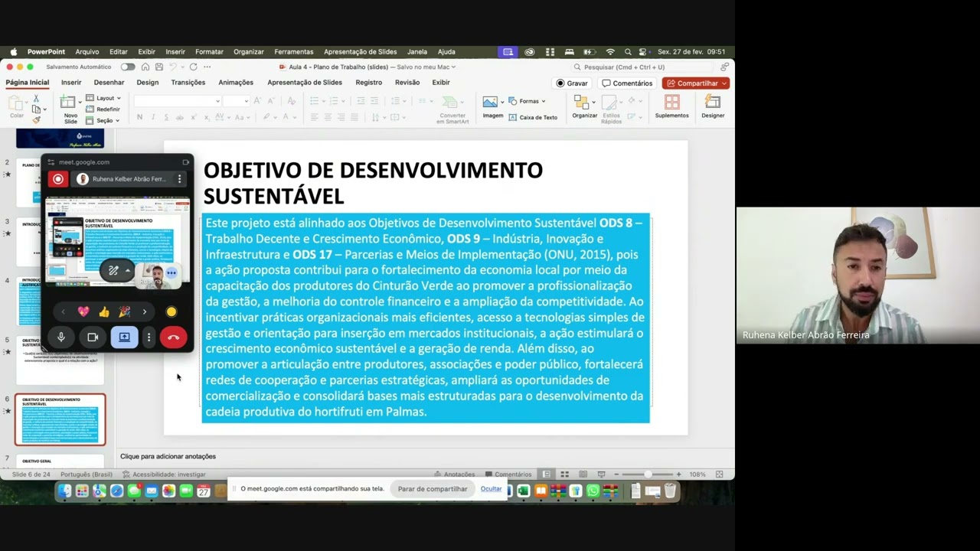The image size is (980, 551).
Task: Toggle the Anotações notes pane button
Action: pos(454,474)
